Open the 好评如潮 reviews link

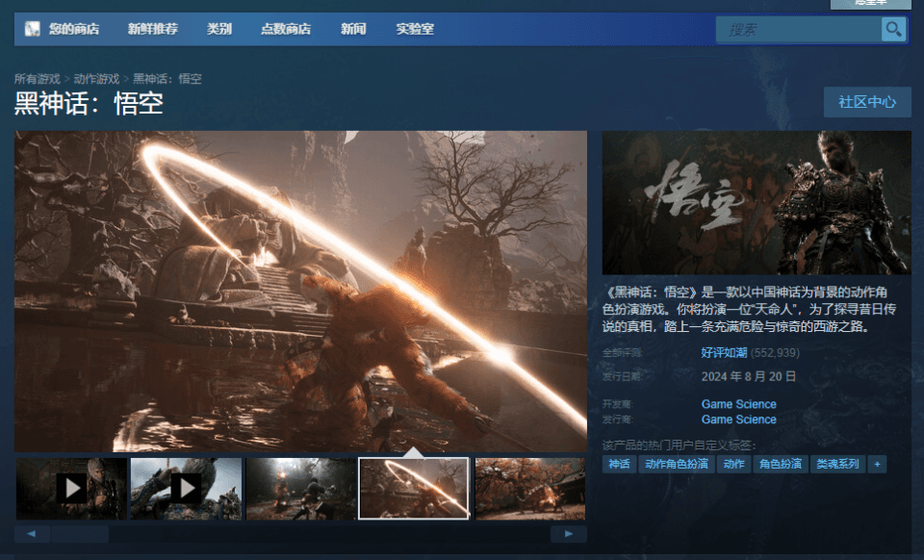coord(724,353)
